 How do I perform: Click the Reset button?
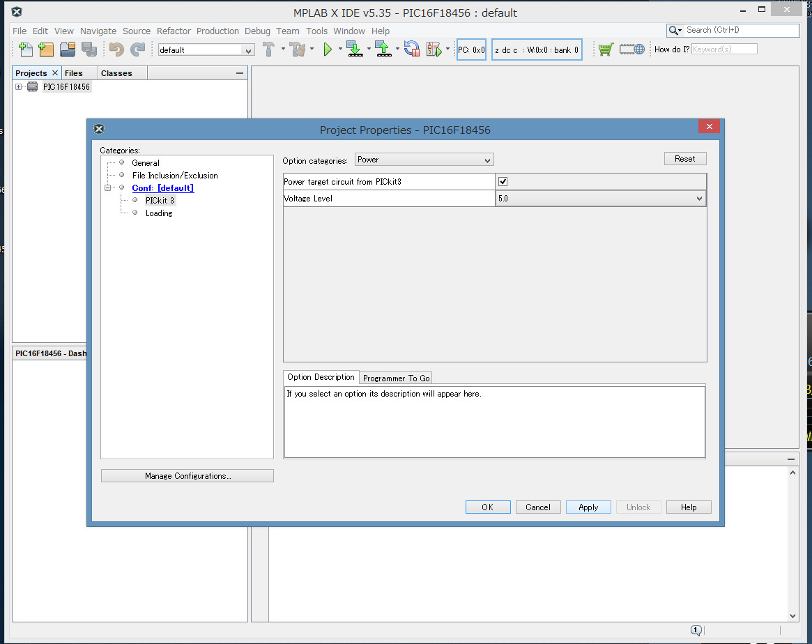(x=685, y=159)
